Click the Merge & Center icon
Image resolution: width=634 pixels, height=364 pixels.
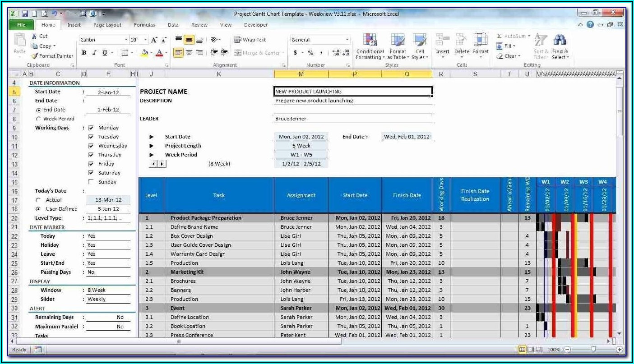[x=238, y=53]
